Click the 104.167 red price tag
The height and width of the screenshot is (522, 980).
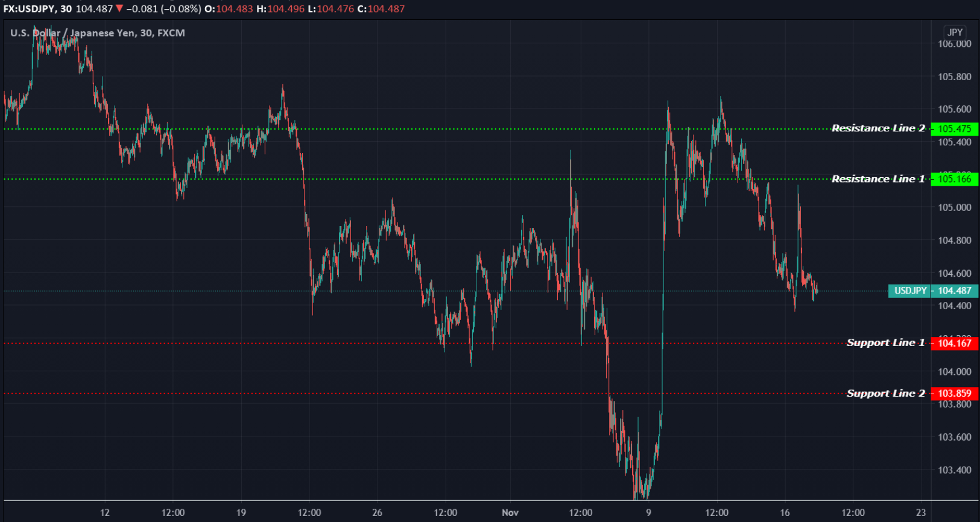[x=955, y=344]
